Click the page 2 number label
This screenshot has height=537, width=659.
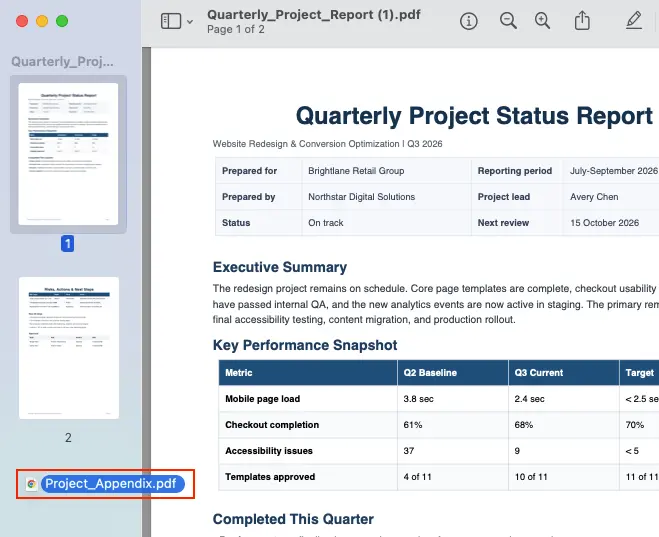[68, 438]
